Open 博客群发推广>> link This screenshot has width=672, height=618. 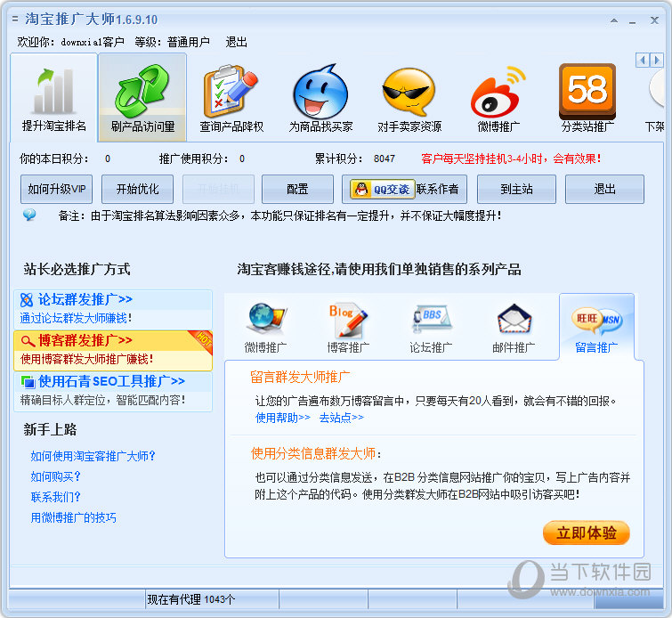click(85, 340)
